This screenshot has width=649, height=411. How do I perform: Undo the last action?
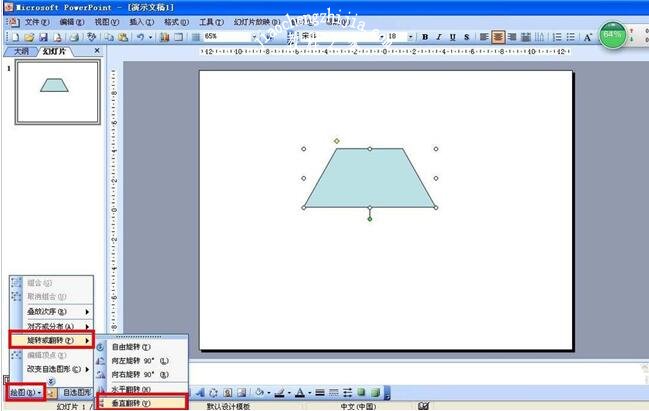click(140, 37)
